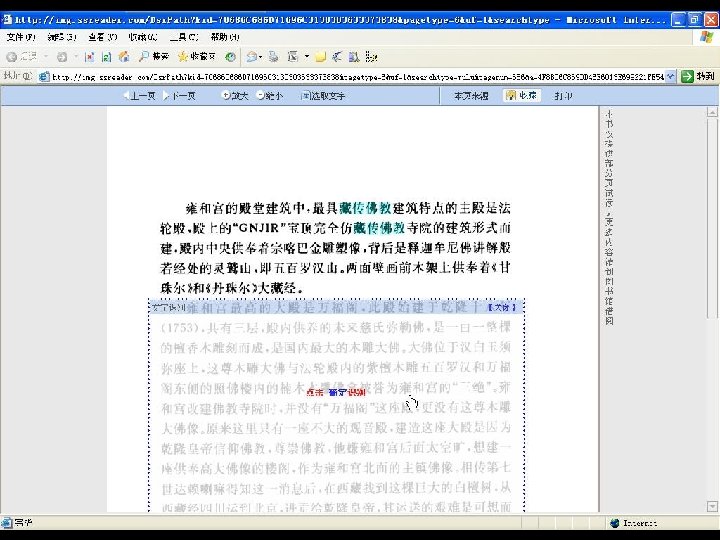Click the 收藏 bookmark button in the reader bar

(x=521, y=96)
